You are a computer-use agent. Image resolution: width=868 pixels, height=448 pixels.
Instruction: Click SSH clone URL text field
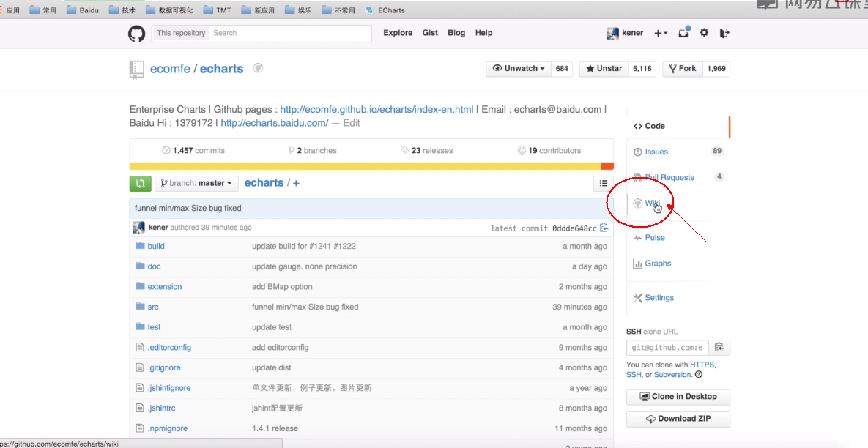point(667,347)
